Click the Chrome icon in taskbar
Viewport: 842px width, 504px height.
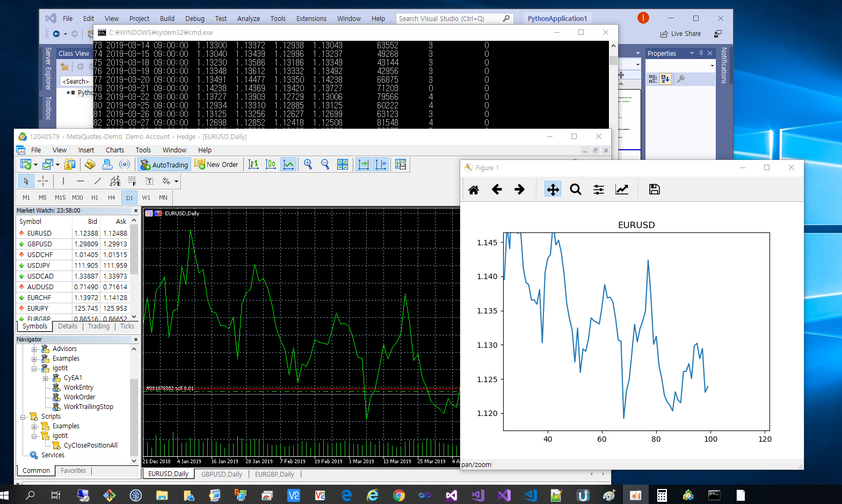pyautogui.click(x=398, y=495)
